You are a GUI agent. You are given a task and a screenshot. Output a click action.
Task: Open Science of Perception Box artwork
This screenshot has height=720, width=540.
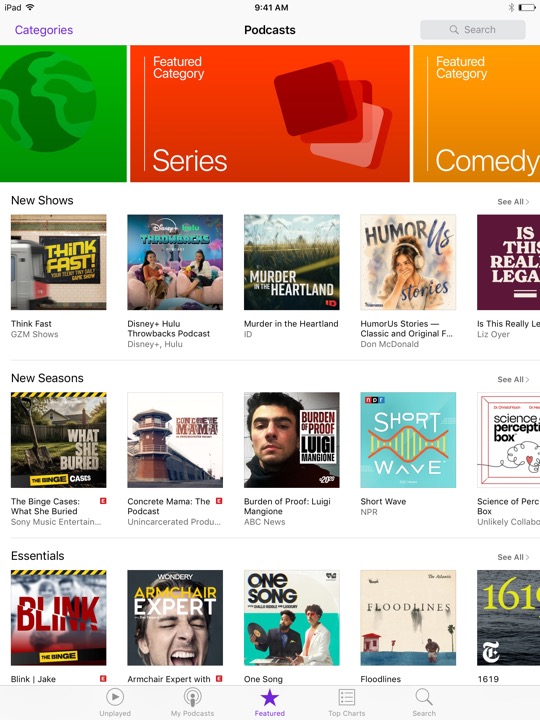508,440
